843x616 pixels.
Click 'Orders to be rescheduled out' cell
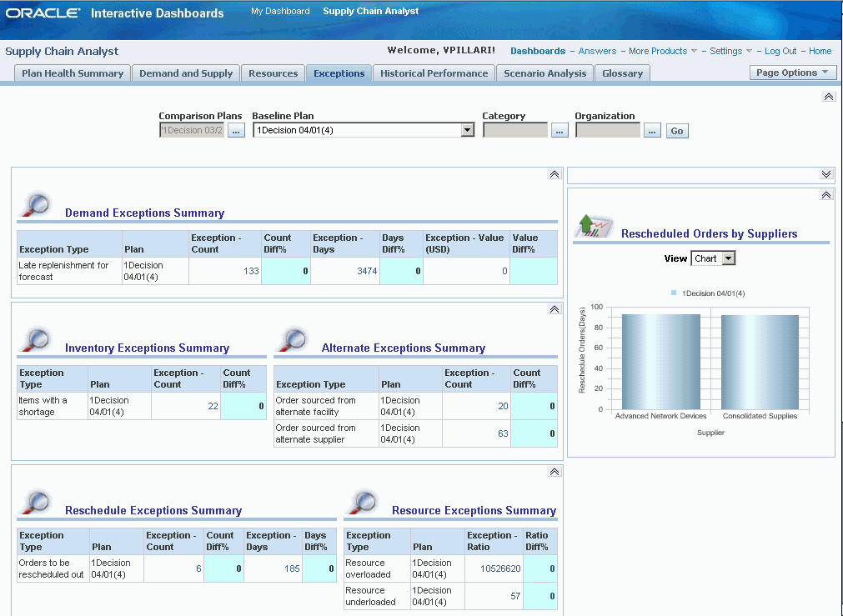(x=53, y=568)
